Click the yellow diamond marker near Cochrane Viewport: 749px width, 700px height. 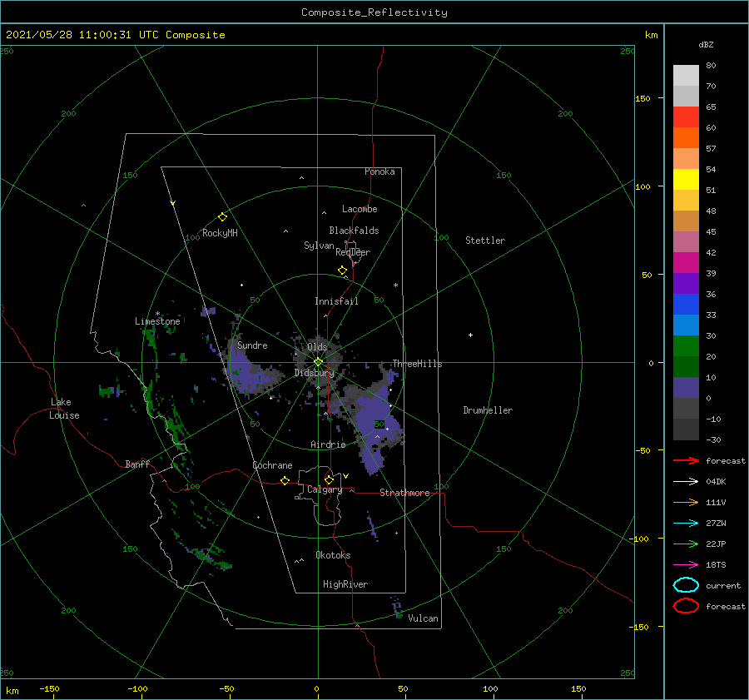coord(285,481)
